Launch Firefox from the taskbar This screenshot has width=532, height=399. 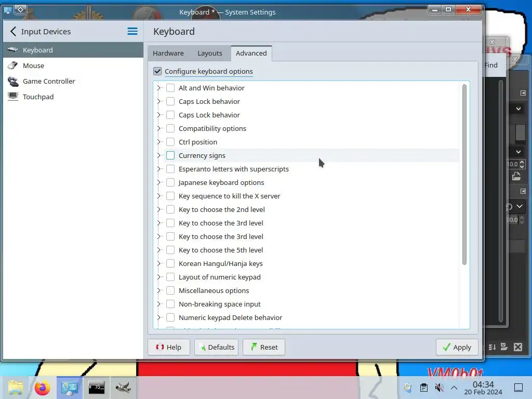click(43, 388)
